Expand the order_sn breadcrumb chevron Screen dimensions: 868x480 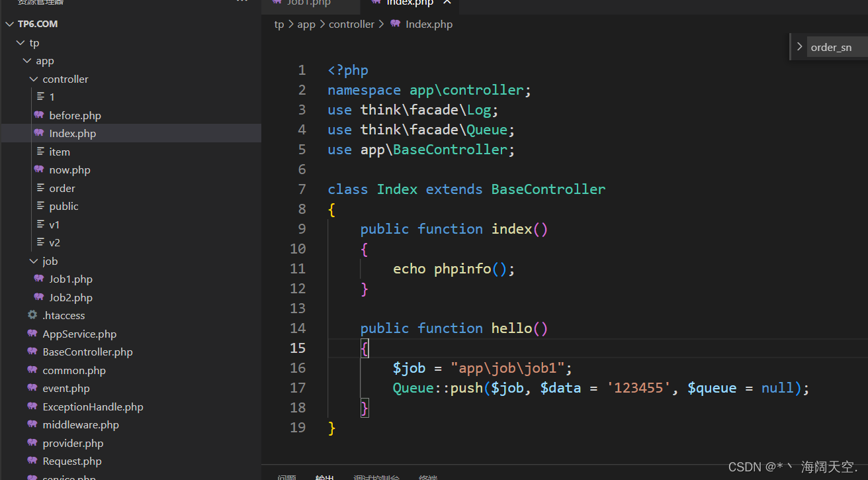pos(799,46)
